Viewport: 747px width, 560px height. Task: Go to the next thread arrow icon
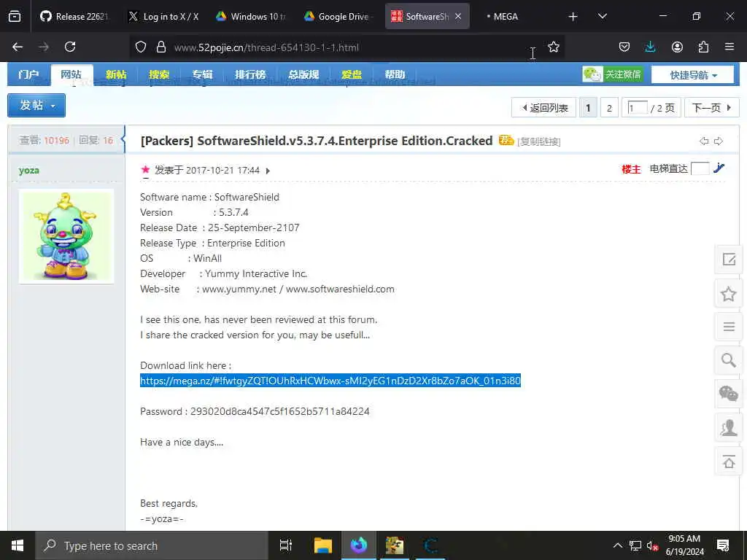tap(719, 141)
